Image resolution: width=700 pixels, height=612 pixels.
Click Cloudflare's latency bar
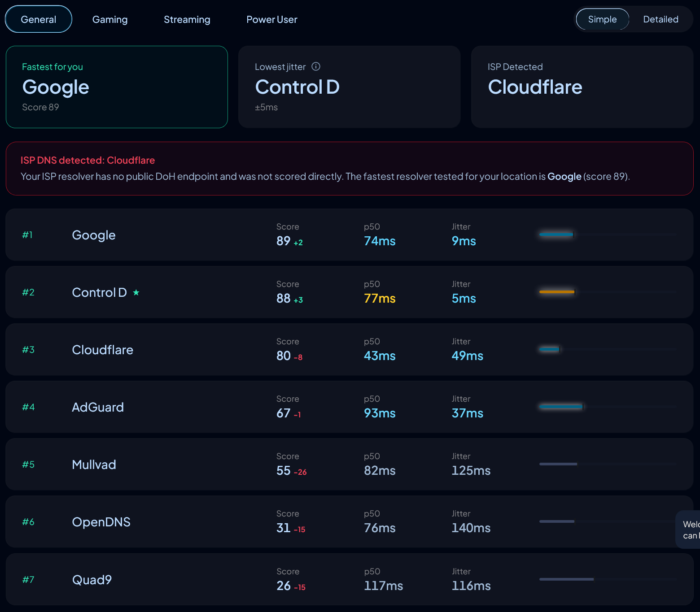(550, 349)
